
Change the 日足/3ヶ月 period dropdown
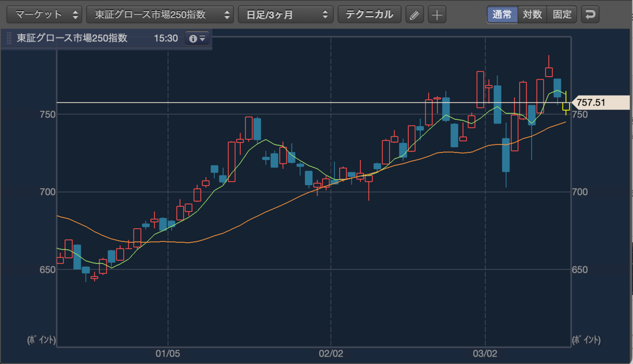click(286, 14)
